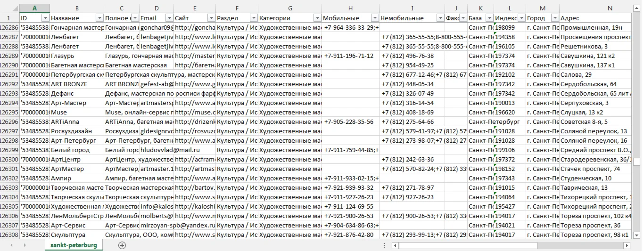Open the Раздел column filter dropdown
644x251 pixels.
pos(253,18)
